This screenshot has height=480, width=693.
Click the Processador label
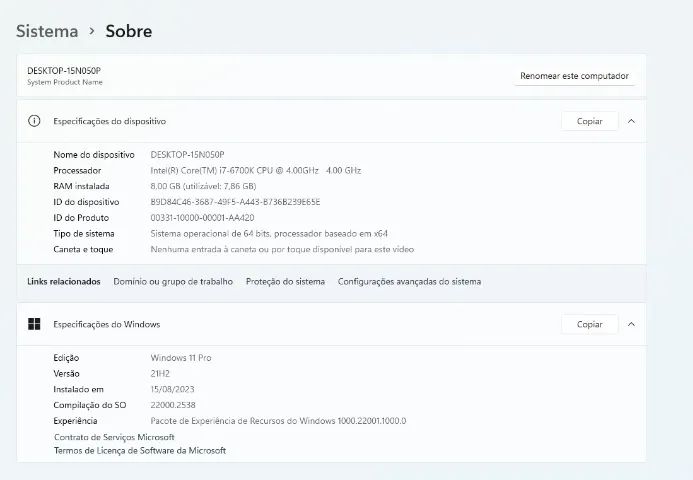point(77,171)
